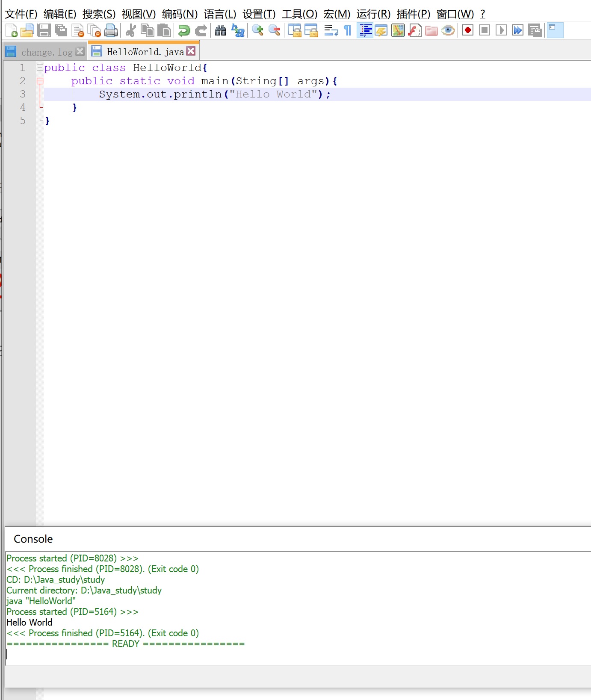591x700 pixels.
Task: Click the User-defined language lightning icon
Action: point(381,30)
